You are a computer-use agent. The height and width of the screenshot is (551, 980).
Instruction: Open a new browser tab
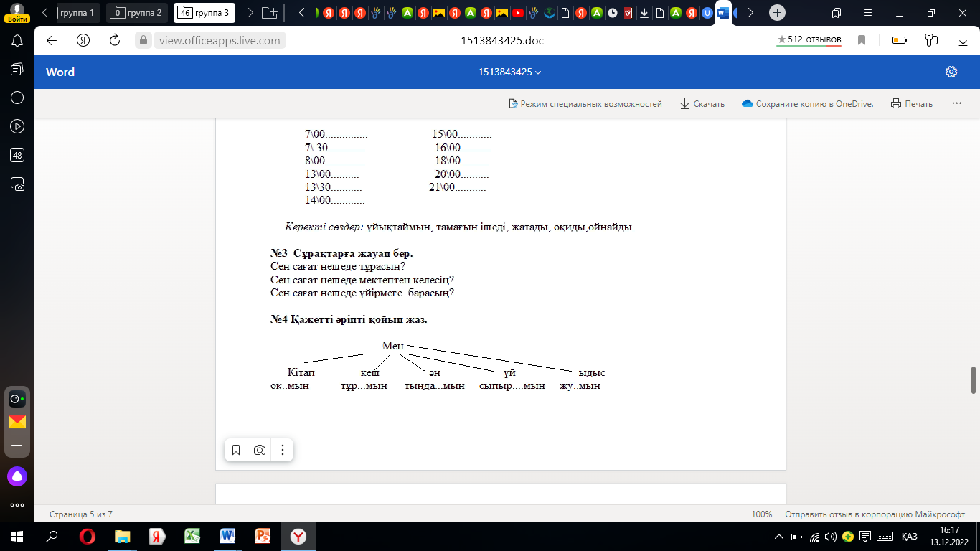coord(777,13)
